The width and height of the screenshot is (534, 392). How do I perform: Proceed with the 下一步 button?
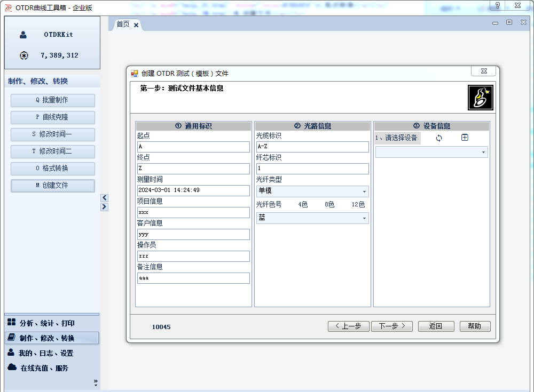pos(391,326)
